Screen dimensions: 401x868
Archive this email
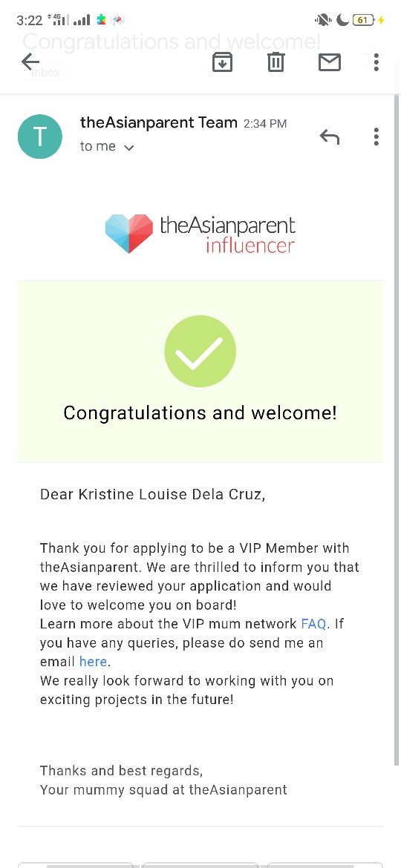[222, 62]
